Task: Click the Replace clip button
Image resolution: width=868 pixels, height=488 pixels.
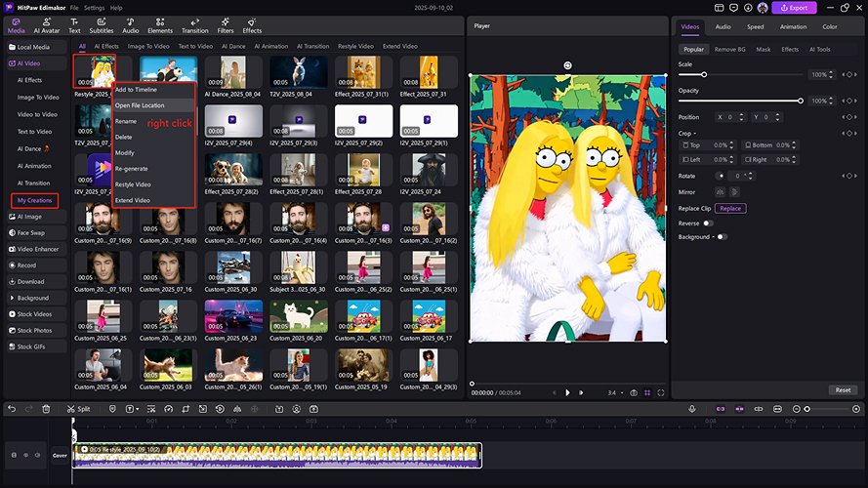Action: tap(730, 209)
